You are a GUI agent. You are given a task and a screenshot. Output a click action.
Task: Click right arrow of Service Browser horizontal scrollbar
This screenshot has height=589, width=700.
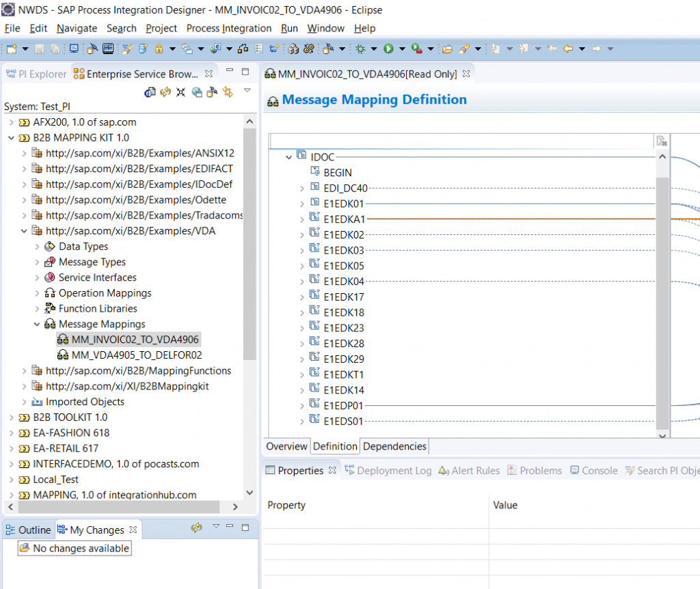pos(235,507)
